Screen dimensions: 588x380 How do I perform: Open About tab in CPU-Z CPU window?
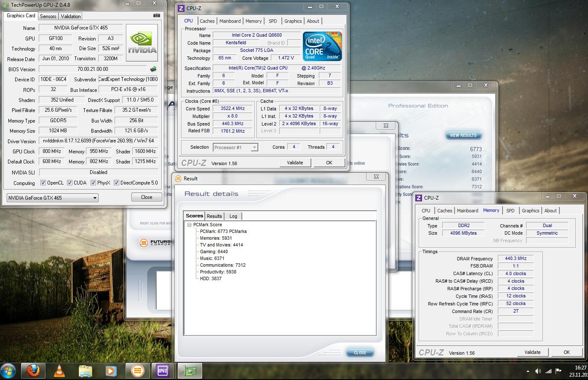coord(313,21)
